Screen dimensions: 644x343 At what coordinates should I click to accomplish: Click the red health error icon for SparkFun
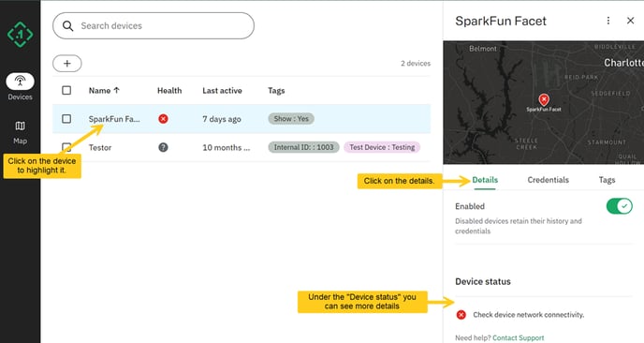163,119
